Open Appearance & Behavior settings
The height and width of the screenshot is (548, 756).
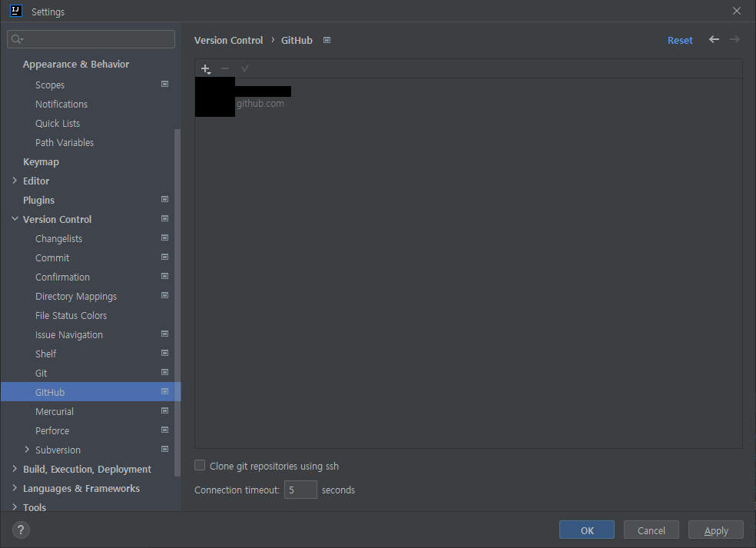pos(76,64)
